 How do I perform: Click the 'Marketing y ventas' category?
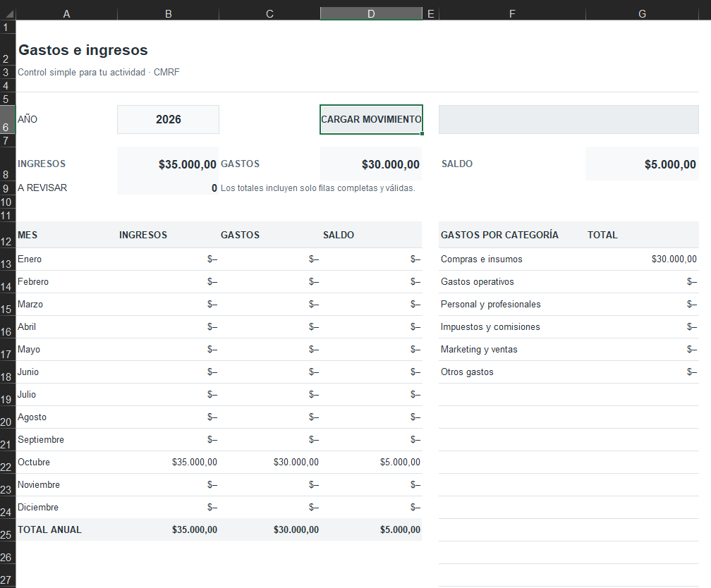pyautogui.click(x=479, y=349)
